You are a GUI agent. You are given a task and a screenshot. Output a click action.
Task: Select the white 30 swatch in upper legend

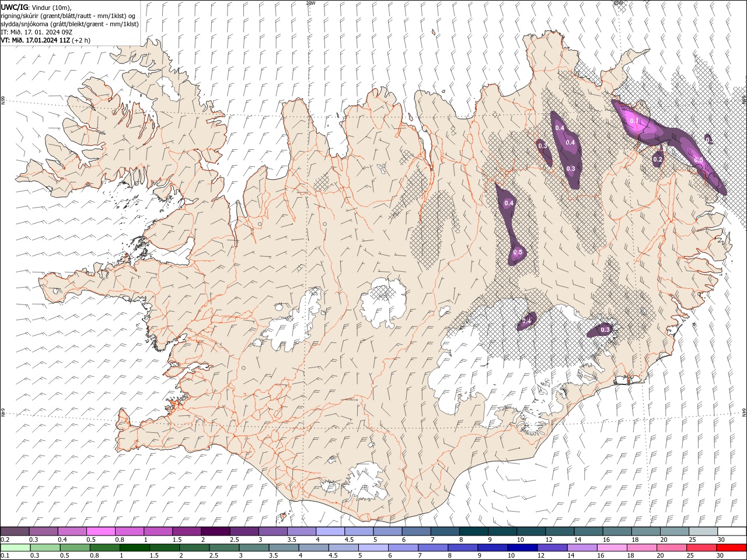pos(732,531)
